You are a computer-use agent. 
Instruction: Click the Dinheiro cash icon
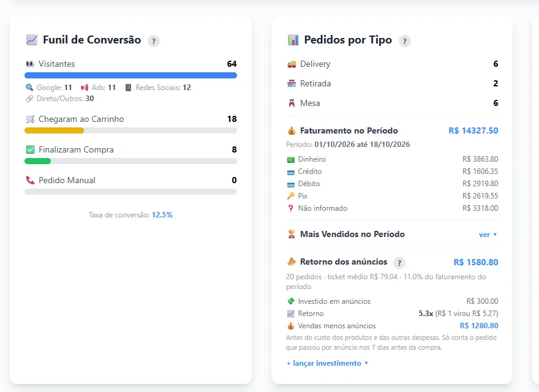291,159
